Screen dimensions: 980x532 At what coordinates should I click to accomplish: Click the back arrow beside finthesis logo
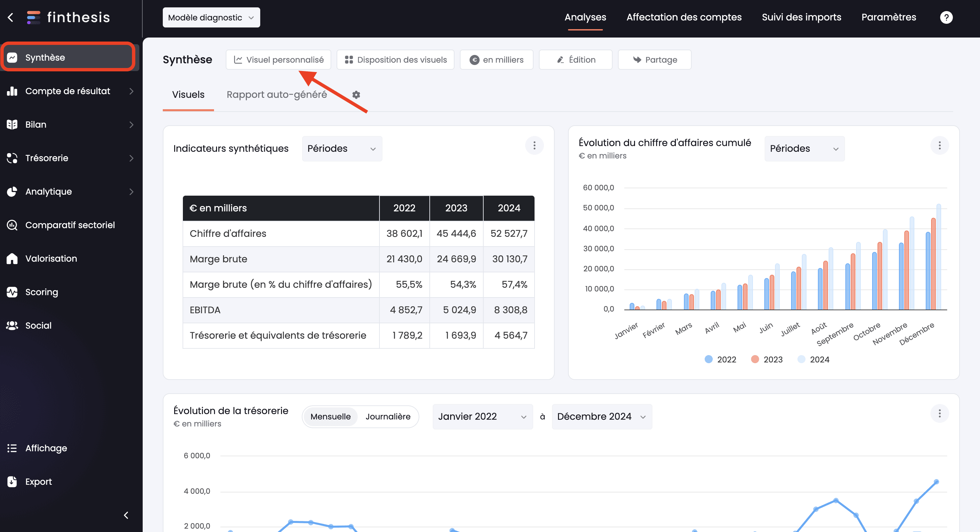(x=11, y=17)
